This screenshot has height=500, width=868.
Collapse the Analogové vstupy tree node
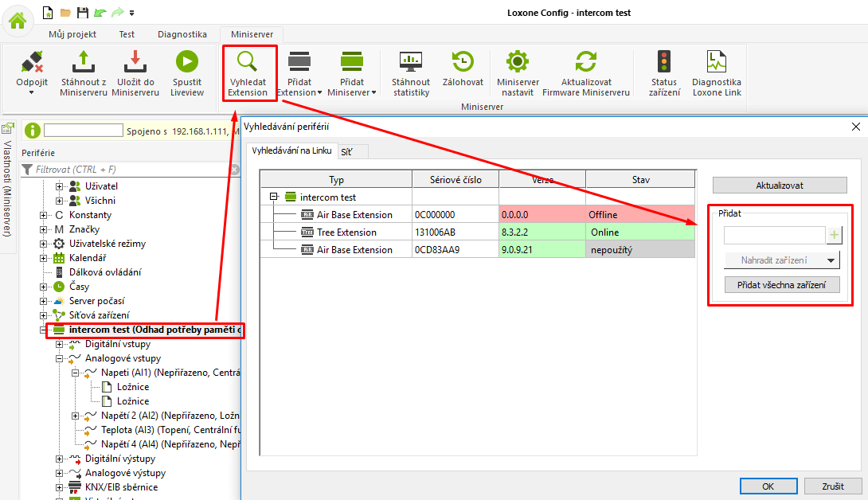point(60,358)
